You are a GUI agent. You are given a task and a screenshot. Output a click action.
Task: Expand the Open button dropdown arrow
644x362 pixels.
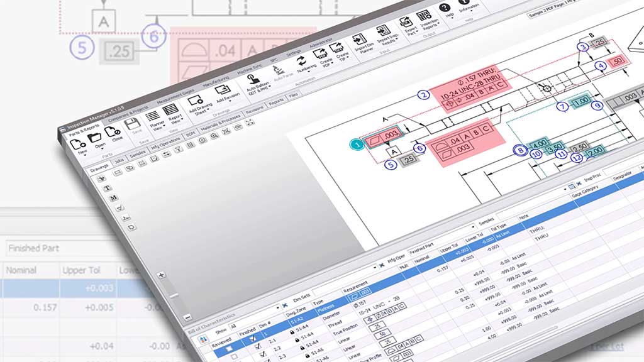point(103,148)
